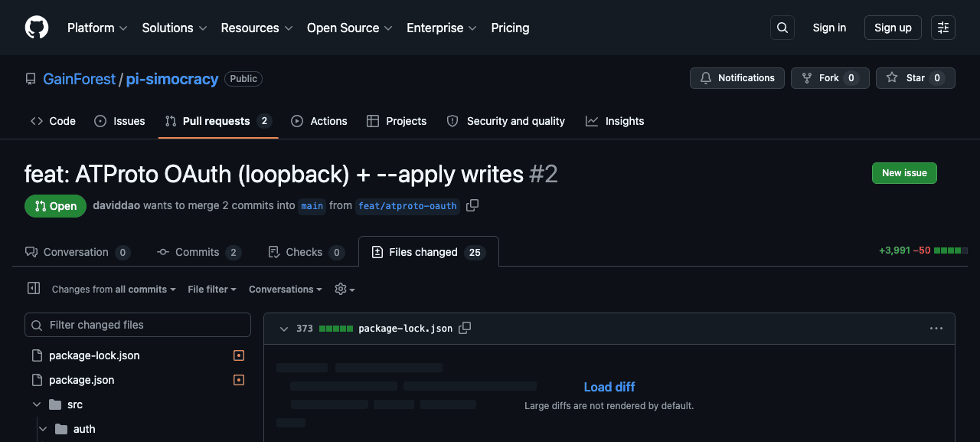Open the Pull requests tab
This screenshot has width=980, height=442.
(x=218, y=121)
